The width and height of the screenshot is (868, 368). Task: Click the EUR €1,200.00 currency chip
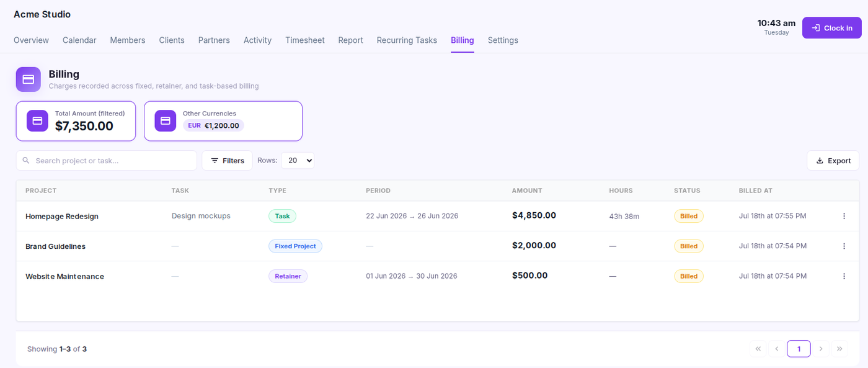tap(213, 125)
